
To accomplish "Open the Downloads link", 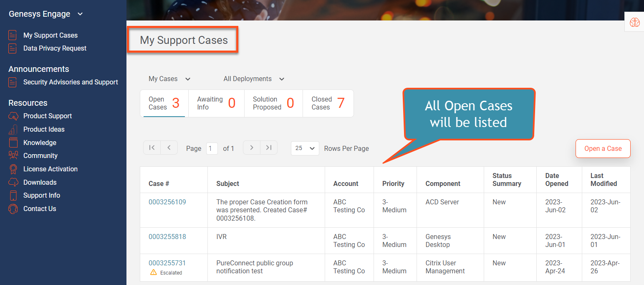I will coord(40,182).
